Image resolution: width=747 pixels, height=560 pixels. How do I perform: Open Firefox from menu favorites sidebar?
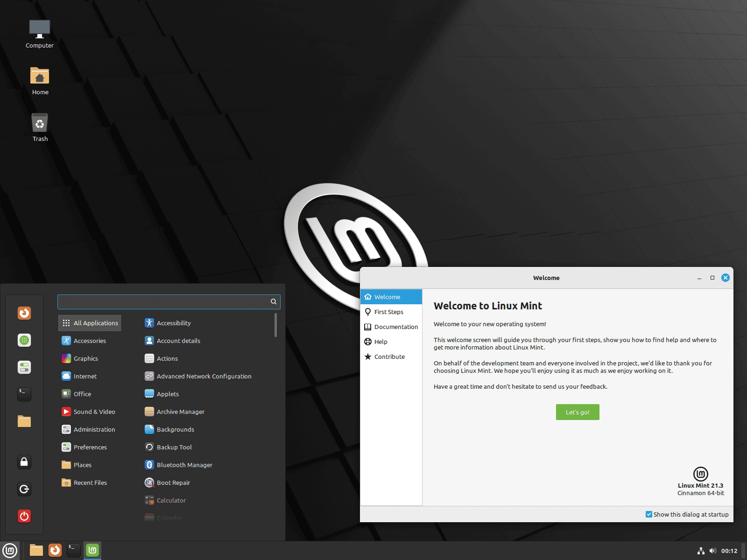24,313
